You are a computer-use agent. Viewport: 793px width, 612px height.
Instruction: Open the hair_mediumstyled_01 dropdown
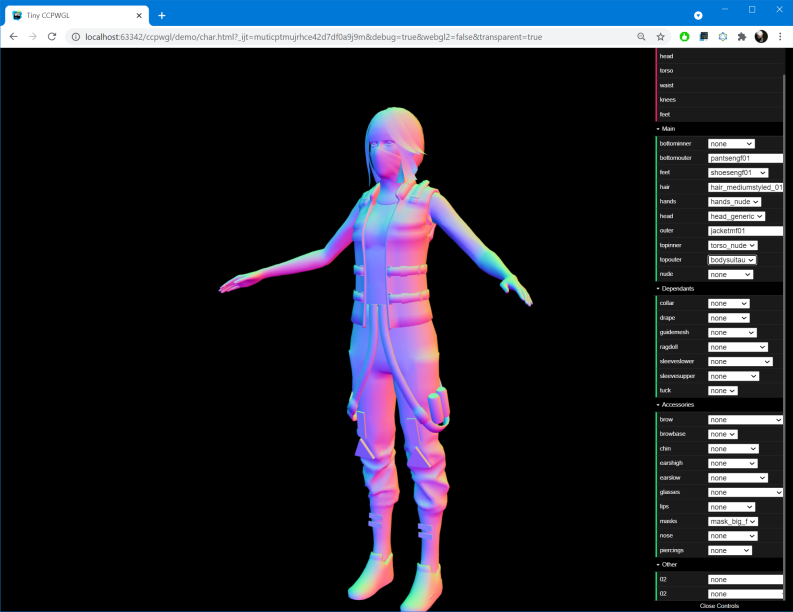point(745,187)
